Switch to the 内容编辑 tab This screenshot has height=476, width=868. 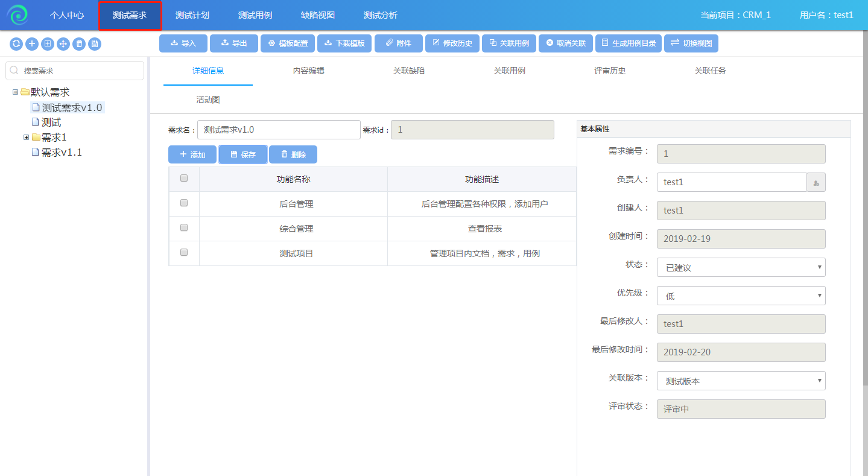click(308, 71)
